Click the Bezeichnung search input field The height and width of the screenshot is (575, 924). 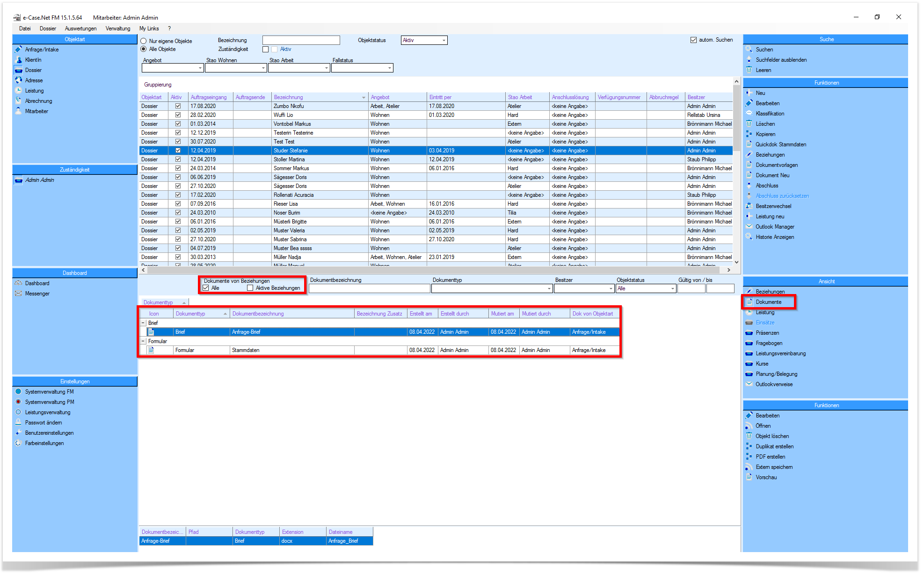[x=301, y=40]
